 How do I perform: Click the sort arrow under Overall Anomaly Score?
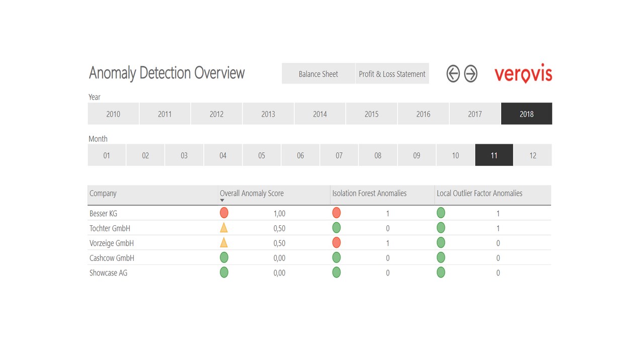222,201
